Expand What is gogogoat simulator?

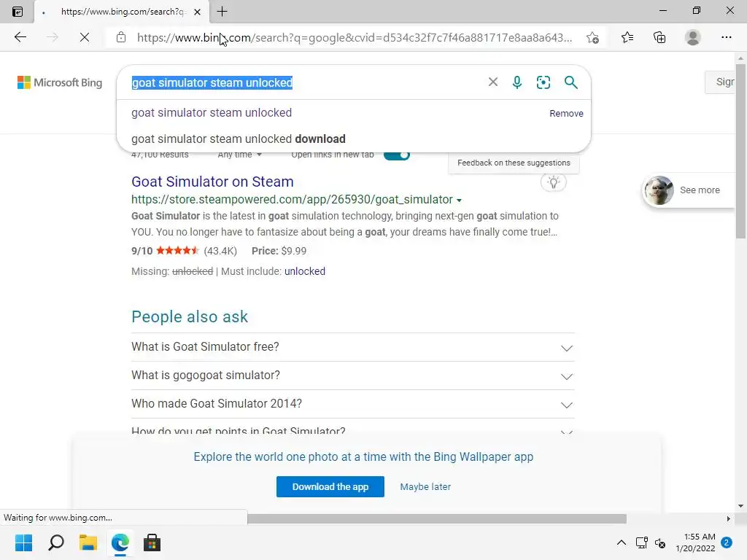pyautogui.click(x=353, y=376)
